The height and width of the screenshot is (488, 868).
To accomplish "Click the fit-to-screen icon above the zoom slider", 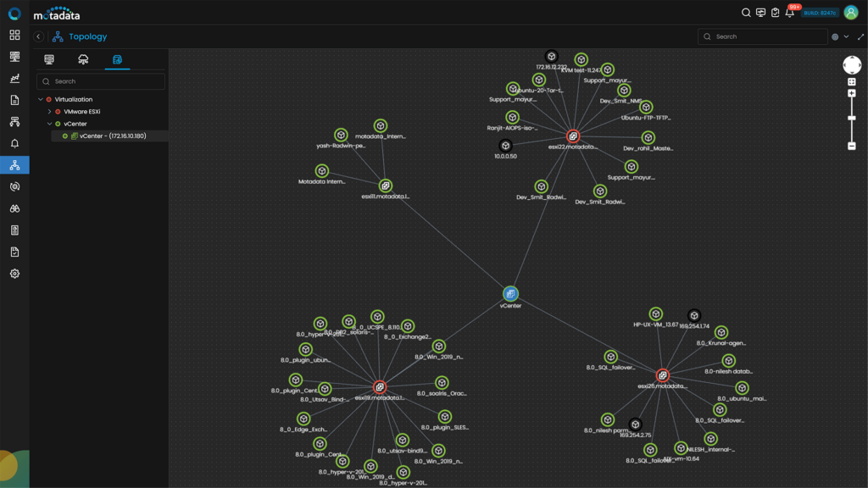I will [x=852, y=81].
